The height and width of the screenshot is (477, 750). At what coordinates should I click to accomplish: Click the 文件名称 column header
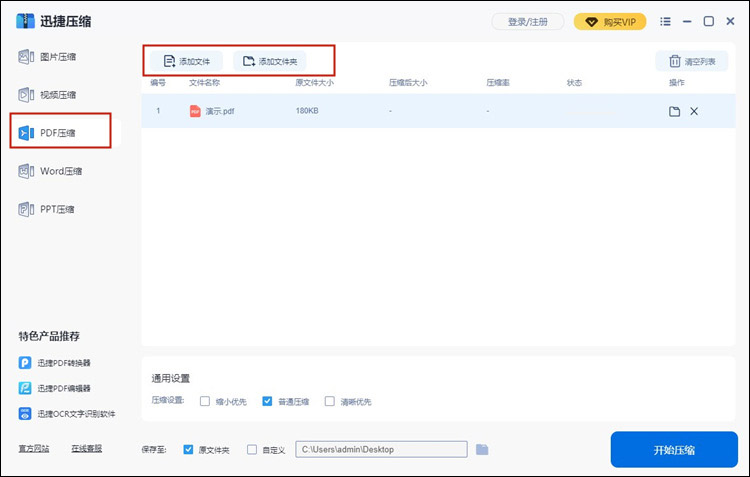tap(204, 82)
